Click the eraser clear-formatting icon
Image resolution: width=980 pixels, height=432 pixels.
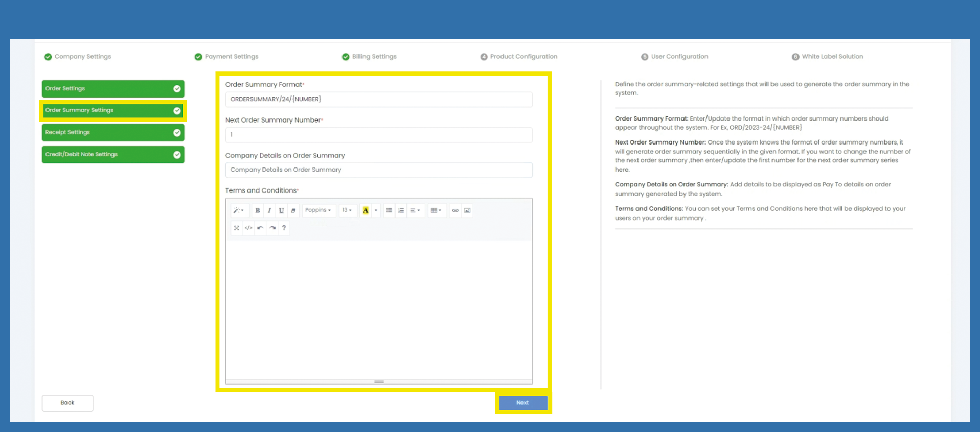coord(293,210)
